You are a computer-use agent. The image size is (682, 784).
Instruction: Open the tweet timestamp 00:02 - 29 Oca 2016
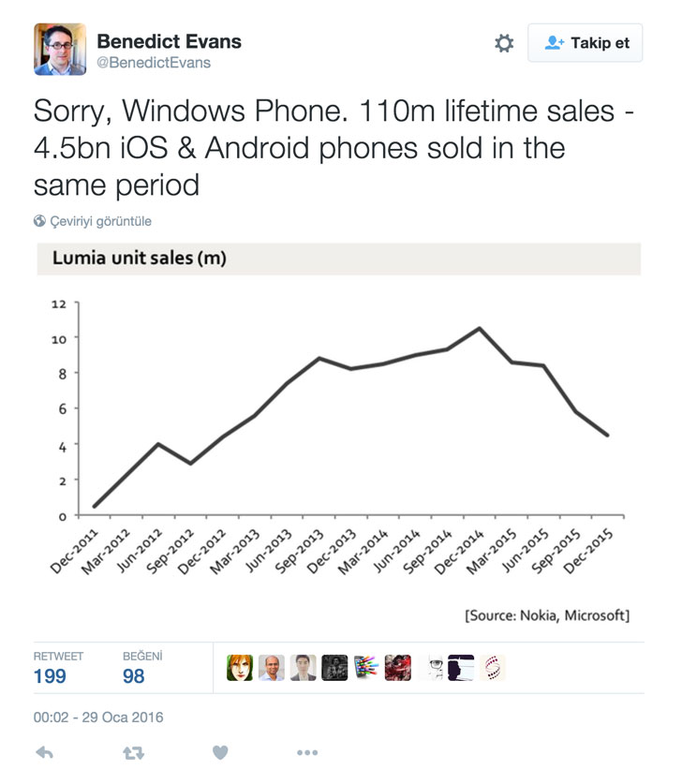pyautogui.click(x=98, y=717)
